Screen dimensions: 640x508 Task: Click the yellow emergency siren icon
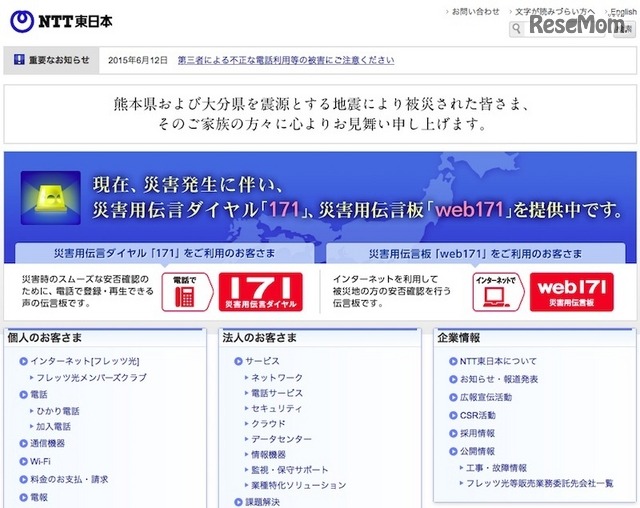[51, 198]
